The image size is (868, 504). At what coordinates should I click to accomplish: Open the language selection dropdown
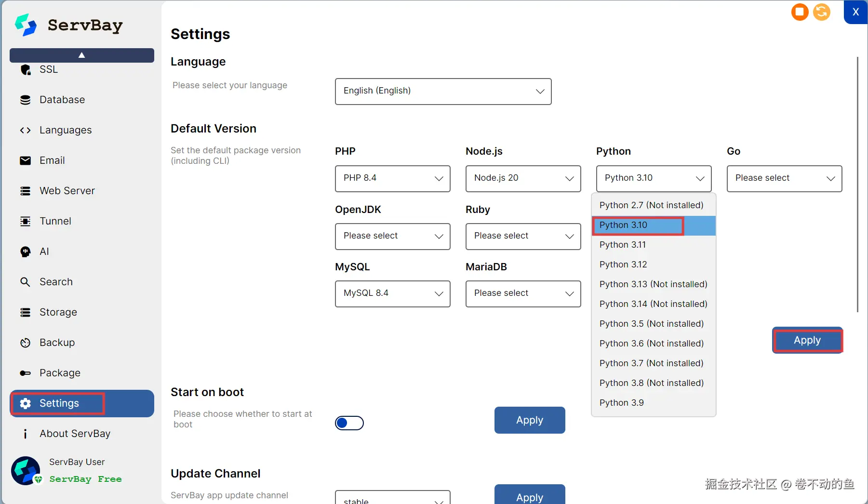pyautogui.click(x=443, y=92)
